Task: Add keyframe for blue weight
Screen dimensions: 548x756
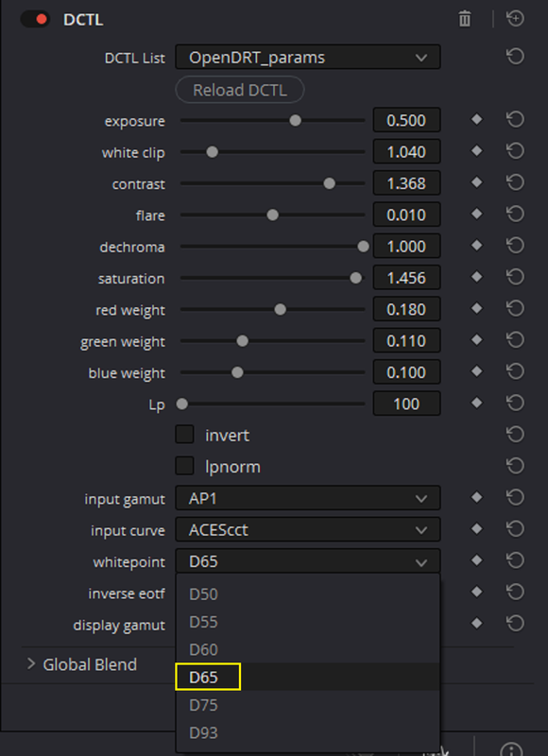Action: [477, 371]
